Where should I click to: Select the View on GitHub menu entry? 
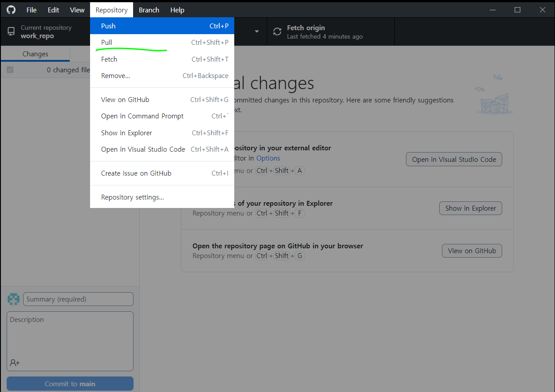(x=162, y=99)
